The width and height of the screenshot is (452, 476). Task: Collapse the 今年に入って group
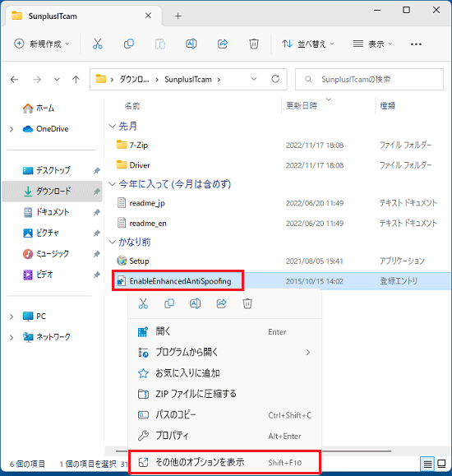click(x=113, y=184)
